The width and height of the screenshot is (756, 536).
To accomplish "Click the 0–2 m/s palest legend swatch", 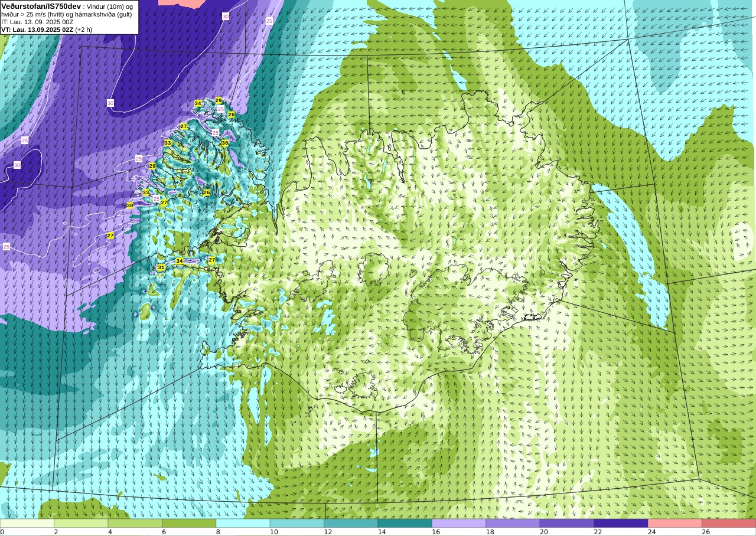I will click(27, 523).
